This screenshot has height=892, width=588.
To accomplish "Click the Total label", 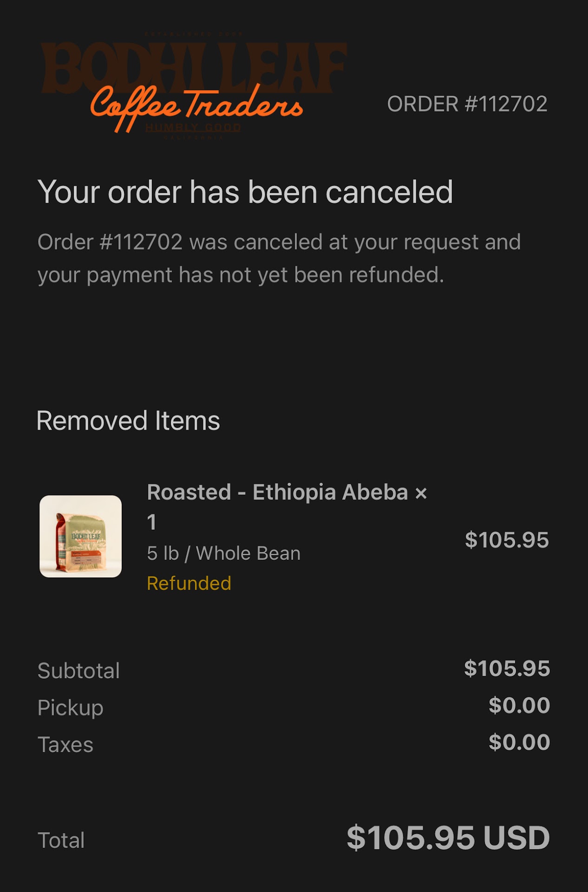I will 61,840.
